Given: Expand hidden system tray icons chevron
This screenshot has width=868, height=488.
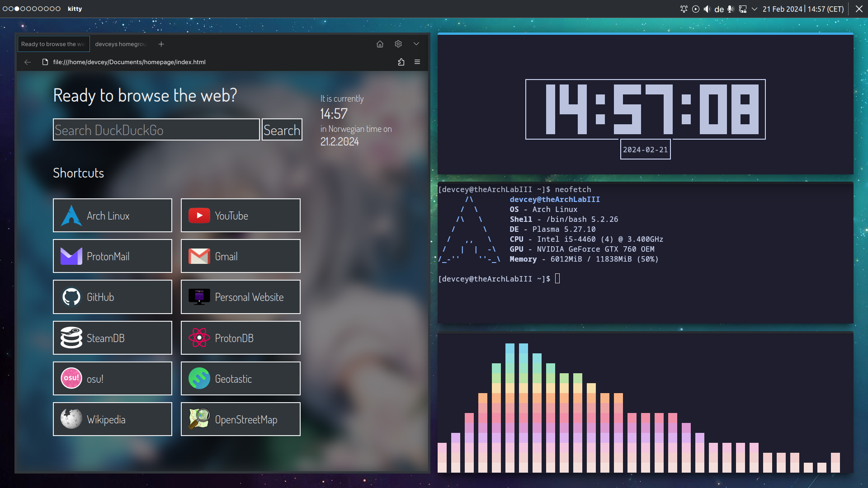Looking at the screenshot, I should pos(755,9).
